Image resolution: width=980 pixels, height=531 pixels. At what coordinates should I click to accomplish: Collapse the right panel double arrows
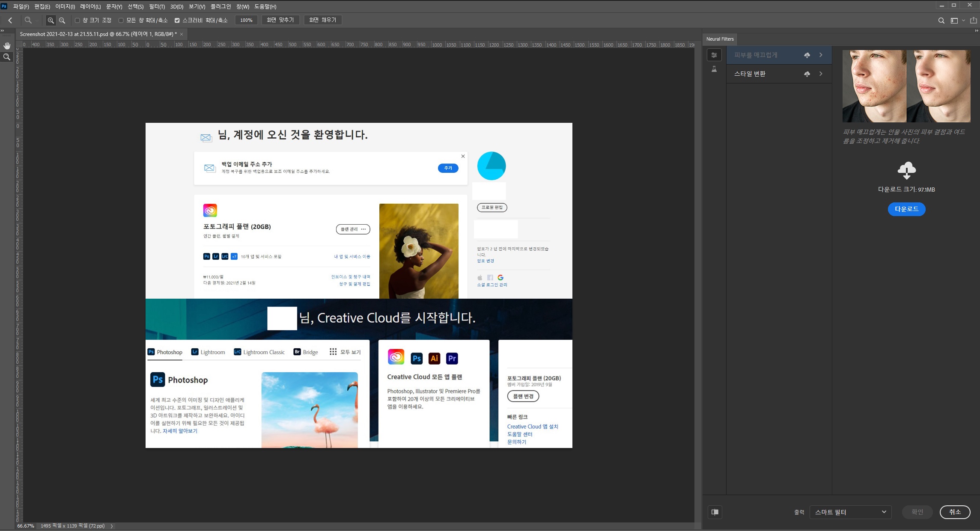pyautogui.click(x=976, y=31)
